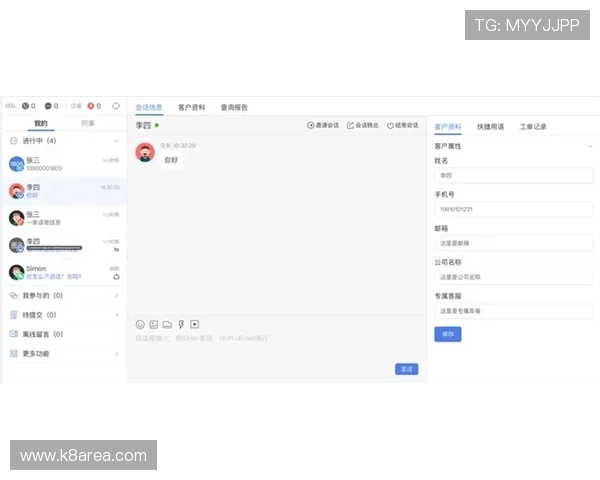Click the 你好 message bubble
Image resolution: width=600 pixels, height=480 pixels.
click(x=171, y=160)
